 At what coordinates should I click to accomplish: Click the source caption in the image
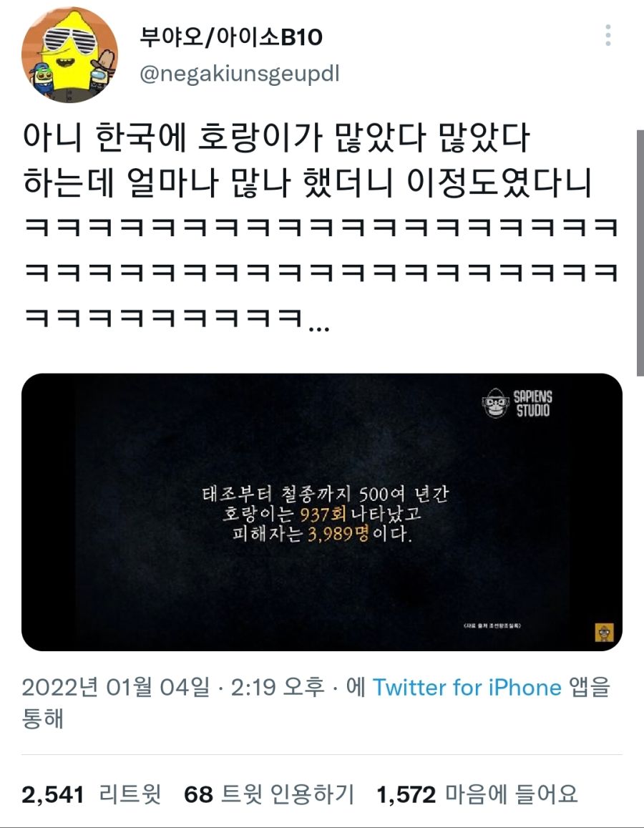[492, 625]
